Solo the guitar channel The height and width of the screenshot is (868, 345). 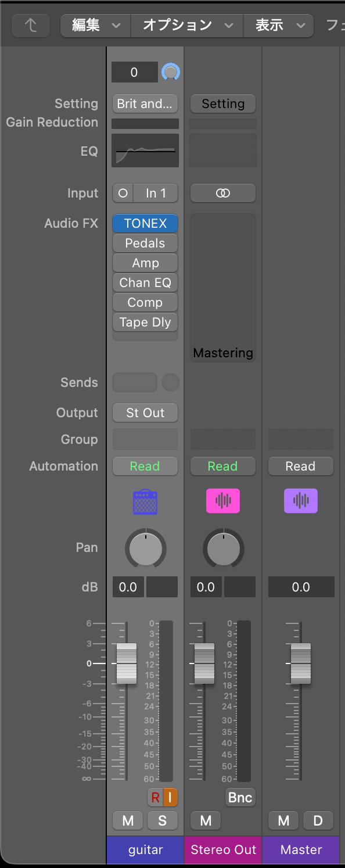pyautogui.click(x=163, y=820)
